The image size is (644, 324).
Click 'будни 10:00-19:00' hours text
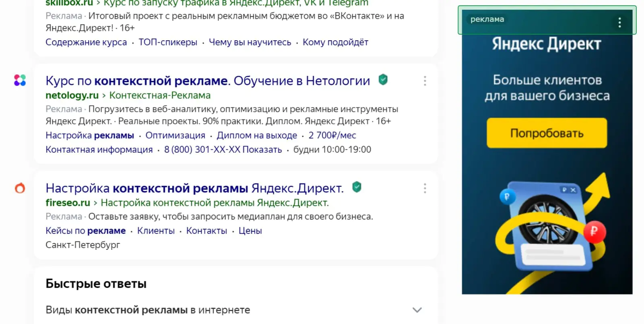coord(332,150)
